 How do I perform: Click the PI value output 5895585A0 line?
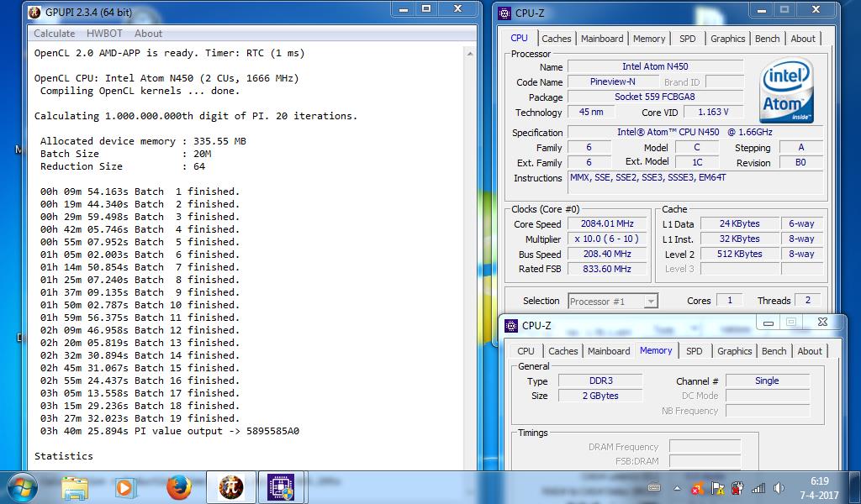pos(170,431)
